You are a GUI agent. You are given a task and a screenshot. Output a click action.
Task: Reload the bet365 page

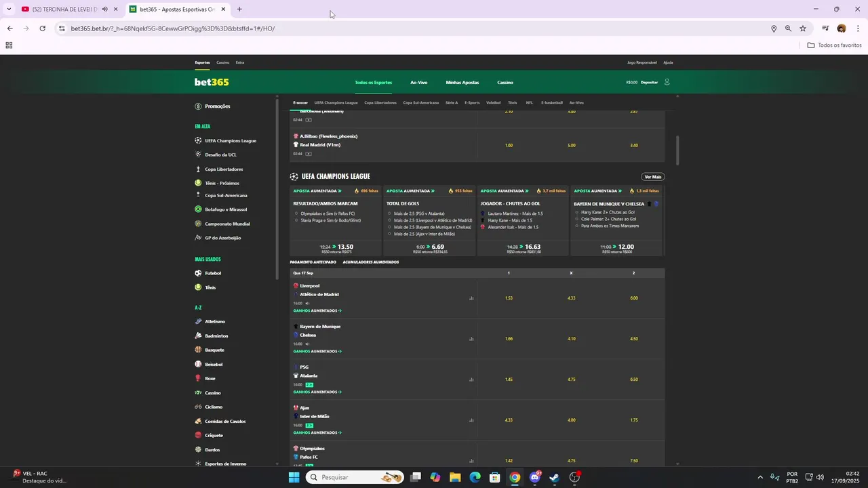42,28
